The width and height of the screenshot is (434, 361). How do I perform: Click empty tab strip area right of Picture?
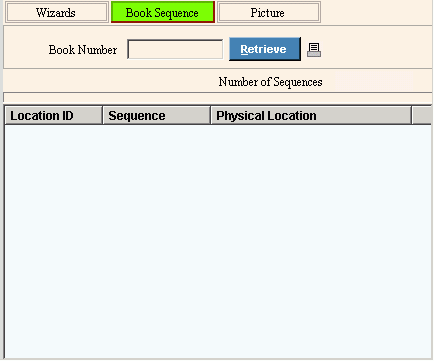pyautogui.click(x=377, y=13)
